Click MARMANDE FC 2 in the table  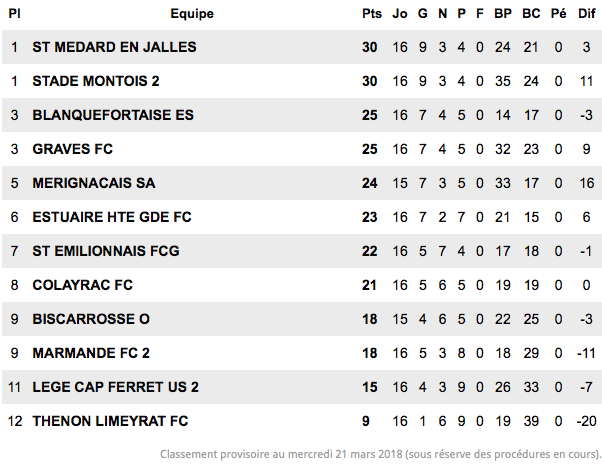(91, 353)
